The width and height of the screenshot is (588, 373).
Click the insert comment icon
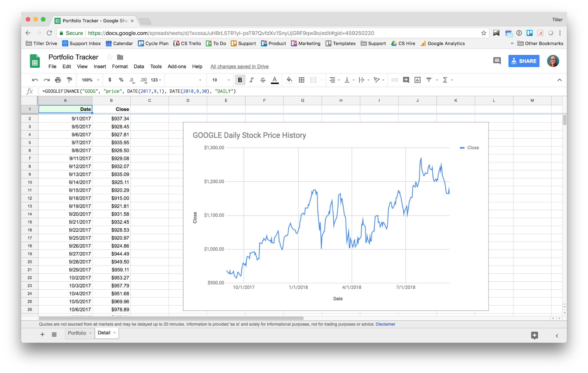click(406, 80)
